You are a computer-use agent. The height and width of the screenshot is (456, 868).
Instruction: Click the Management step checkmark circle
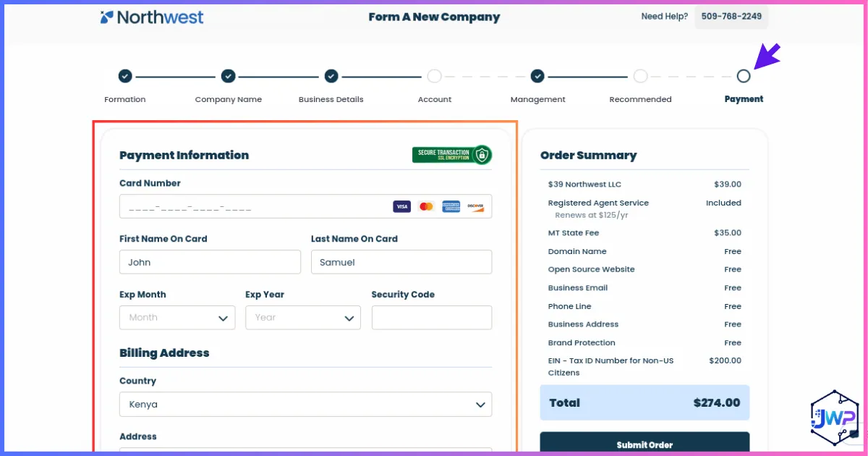click(537, 76)
